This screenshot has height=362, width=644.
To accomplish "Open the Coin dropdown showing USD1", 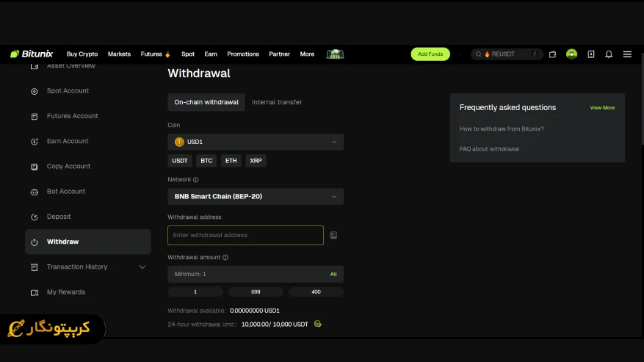I will pyautogui.click(x=256, y=142).
